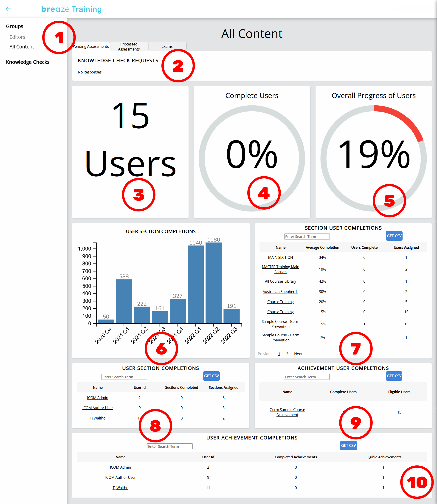Go to page 1 of section completions
Image resolution: width=437 pixels, height=504 pixels.
[279, 354]
